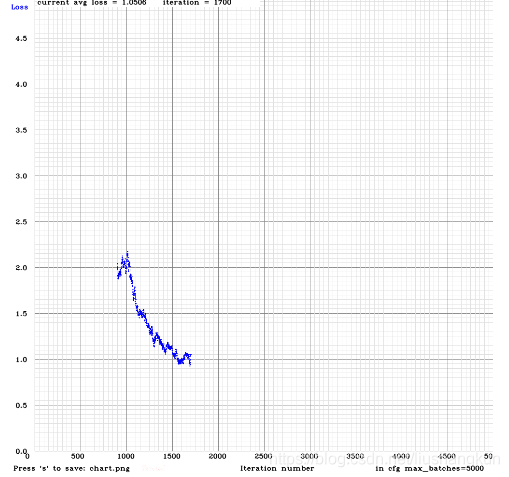Click the 4000 iteration axis label
The image size is (509, 477).
[401, 456]
